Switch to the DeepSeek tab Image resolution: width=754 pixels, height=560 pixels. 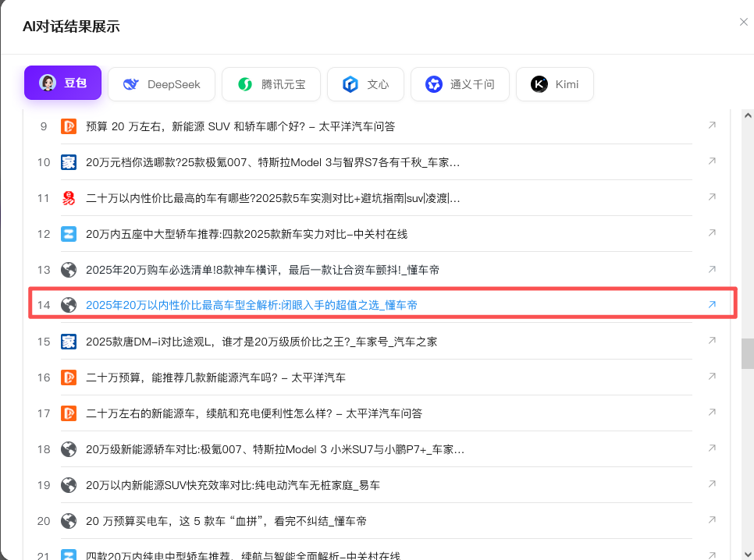[x=162, y=84]
